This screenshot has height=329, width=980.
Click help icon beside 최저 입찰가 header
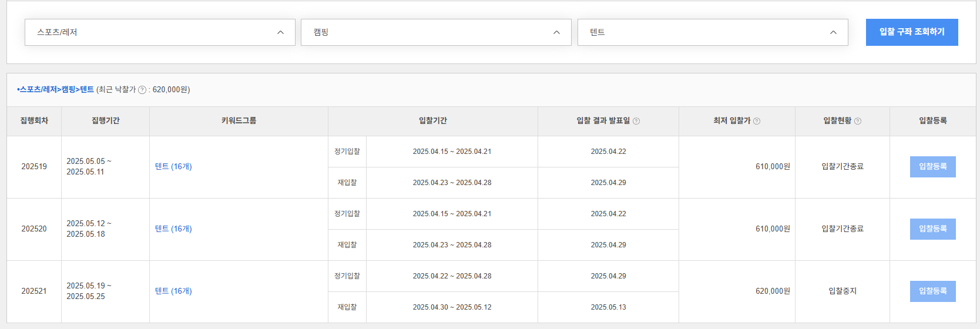tap(757, 121)
